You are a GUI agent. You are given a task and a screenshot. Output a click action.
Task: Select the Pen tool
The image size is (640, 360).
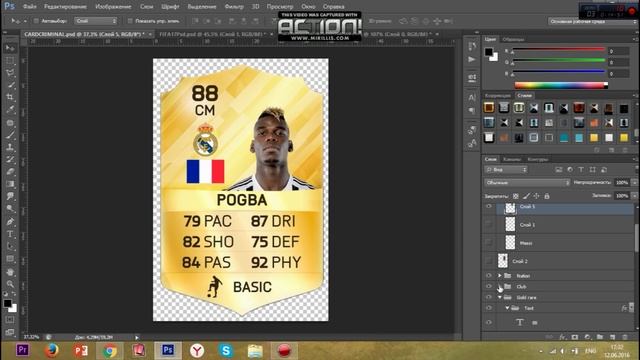[x=10, y=222]
